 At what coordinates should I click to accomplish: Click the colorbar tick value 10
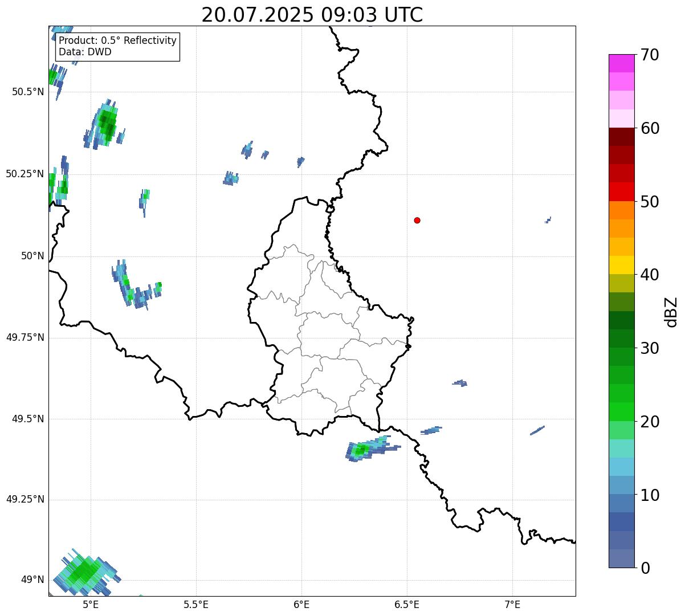(649, 495)
